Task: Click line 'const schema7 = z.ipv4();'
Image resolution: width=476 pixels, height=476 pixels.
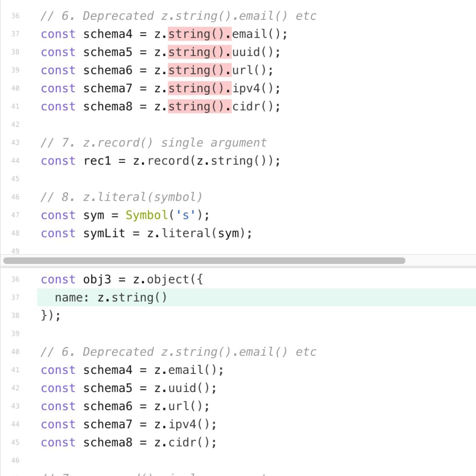Action: (x=129, y=425)
